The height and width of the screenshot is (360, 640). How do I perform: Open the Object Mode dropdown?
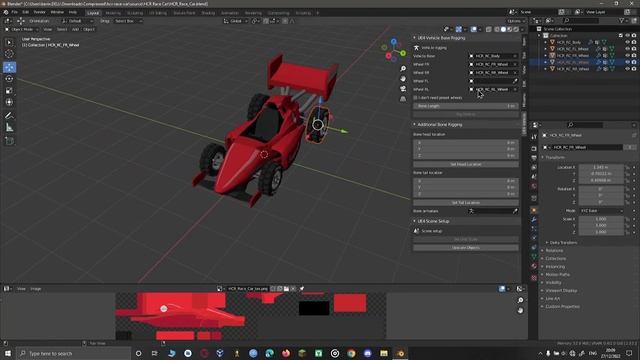(22, 29)
